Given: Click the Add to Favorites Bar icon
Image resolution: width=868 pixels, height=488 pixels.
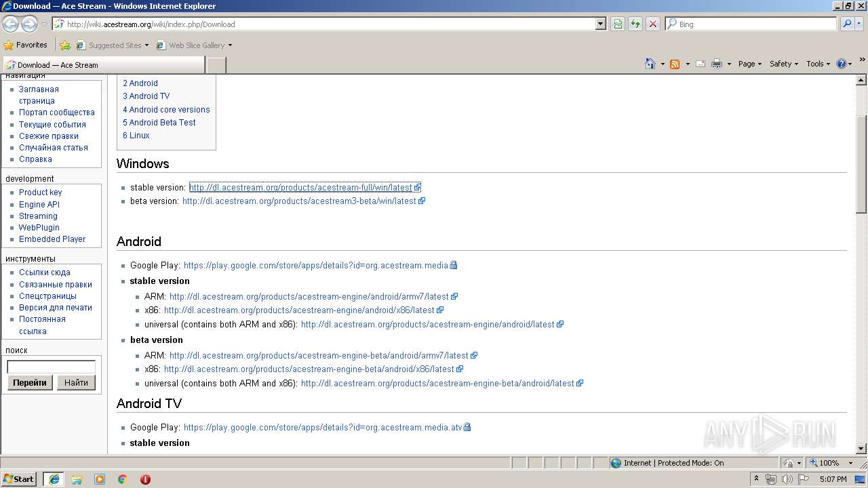Looking at the screenshot, I should click(65, 45).
